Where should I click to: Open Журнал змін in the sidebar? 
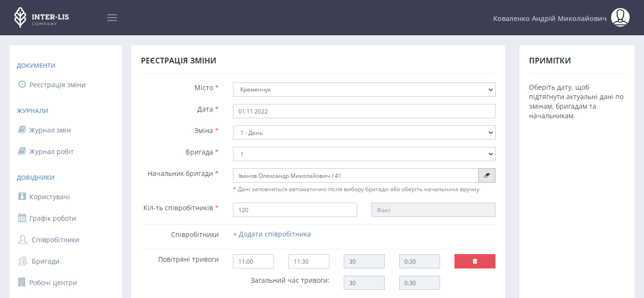(50, 130)
